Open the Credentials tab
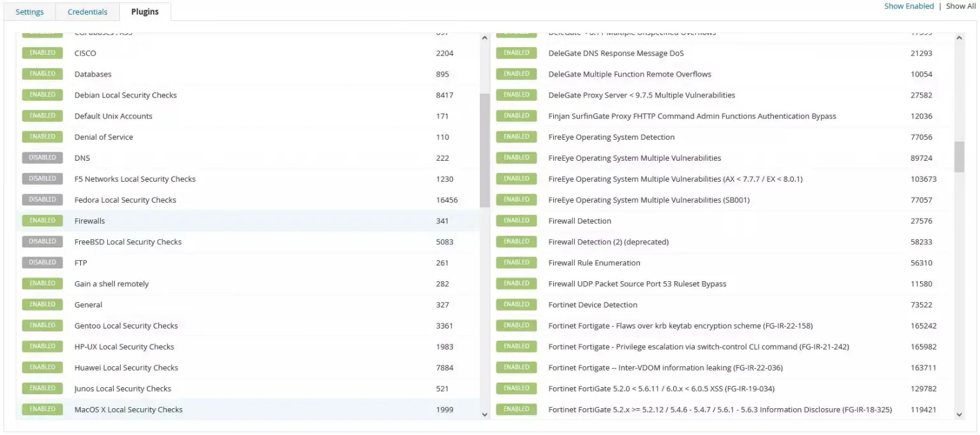 87,12
